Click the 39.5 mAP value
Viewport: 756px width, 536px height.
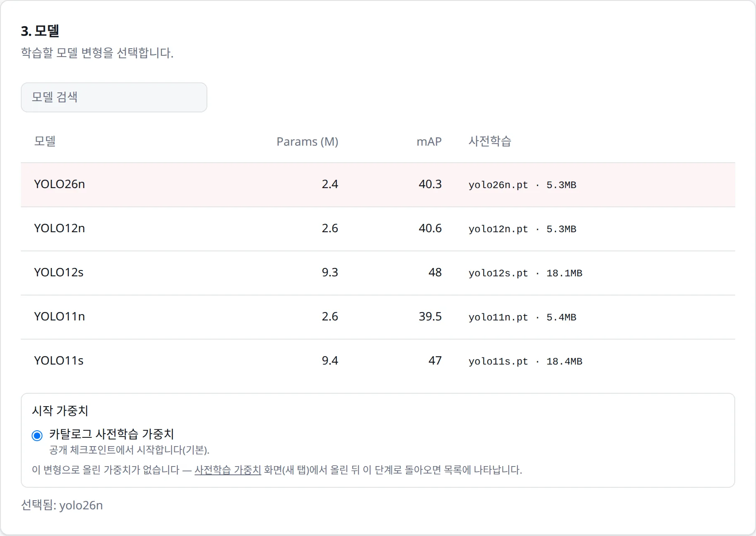point(430,317)
